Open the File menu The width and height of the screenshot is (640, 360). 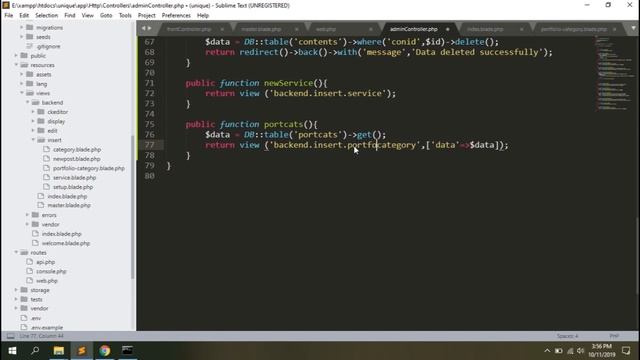(x=9, y=16)
